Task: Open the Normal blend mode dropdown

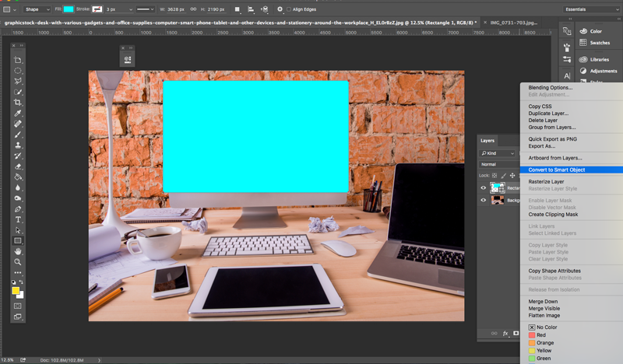Action: pyautogui.click(x=499, y=164)
